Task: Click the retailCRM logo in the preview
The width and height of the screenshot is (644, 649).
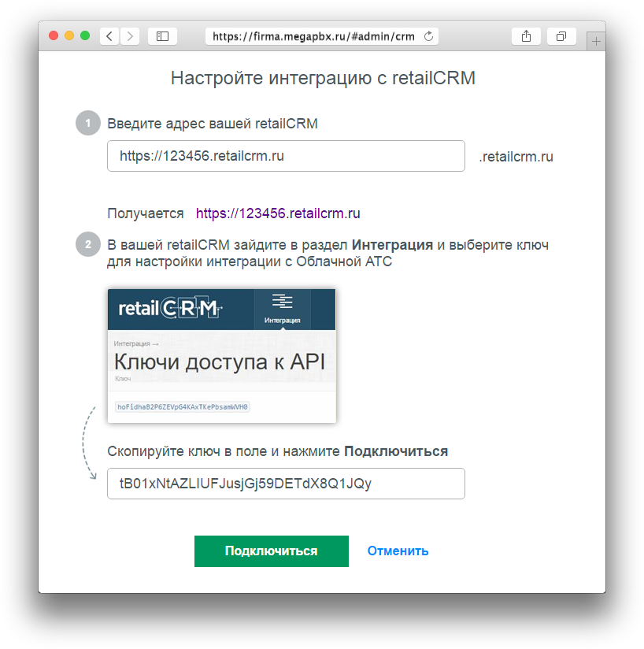Action: 170,309
